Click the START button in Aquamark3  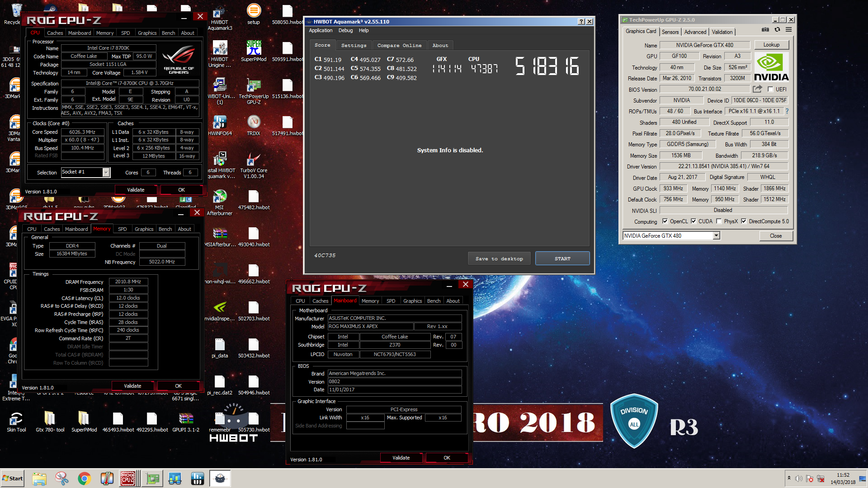tap(562, 258)
